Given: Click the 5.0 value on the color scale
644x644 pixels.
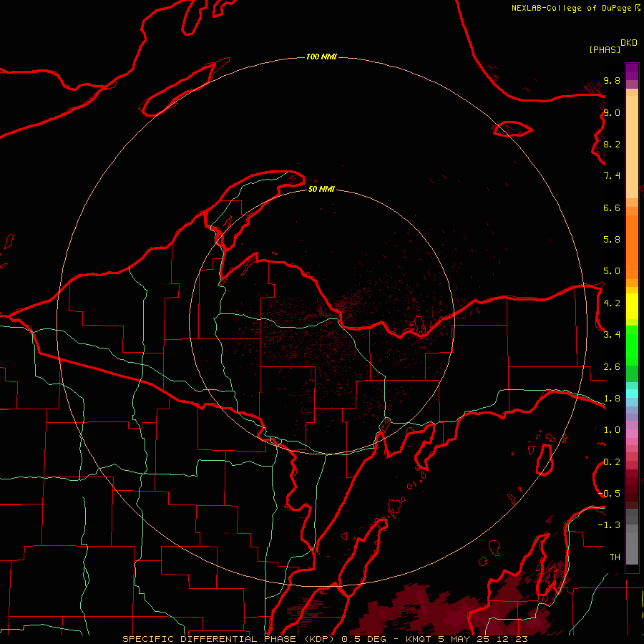Looking at the screenshot, I should point(612,271).
